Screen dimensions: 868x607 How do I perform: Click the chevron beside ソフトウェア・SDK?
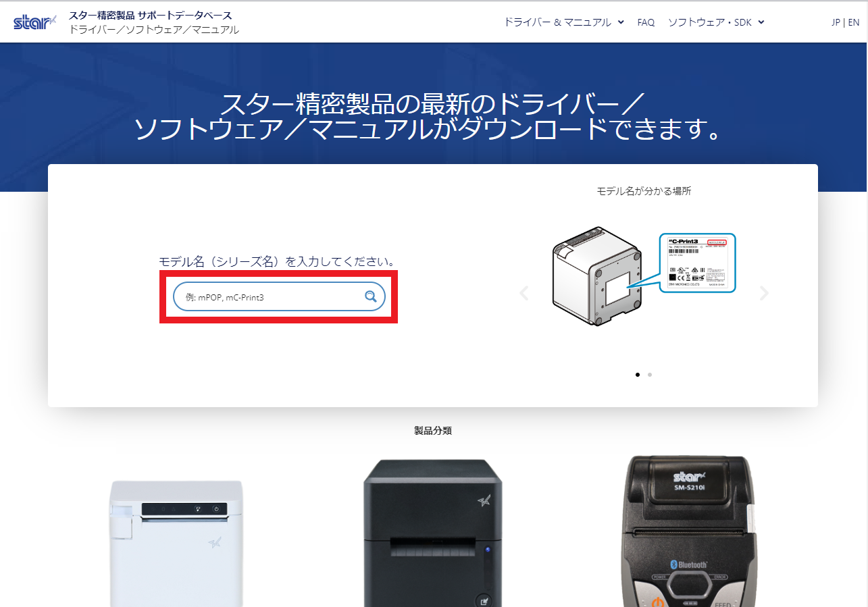[761, 22]
